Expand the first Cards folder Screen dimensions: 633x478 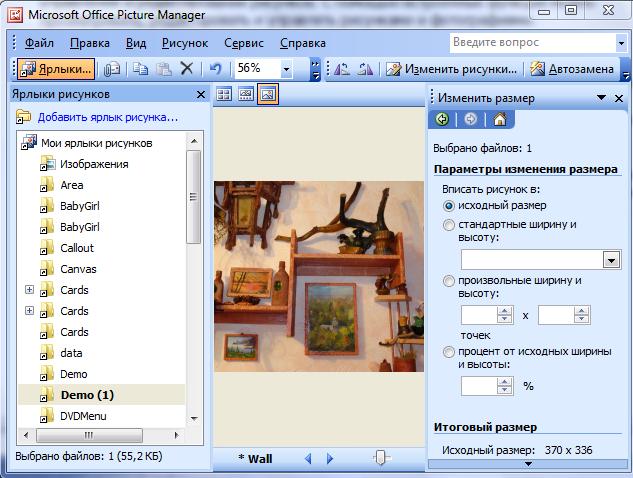pos(29,289)
